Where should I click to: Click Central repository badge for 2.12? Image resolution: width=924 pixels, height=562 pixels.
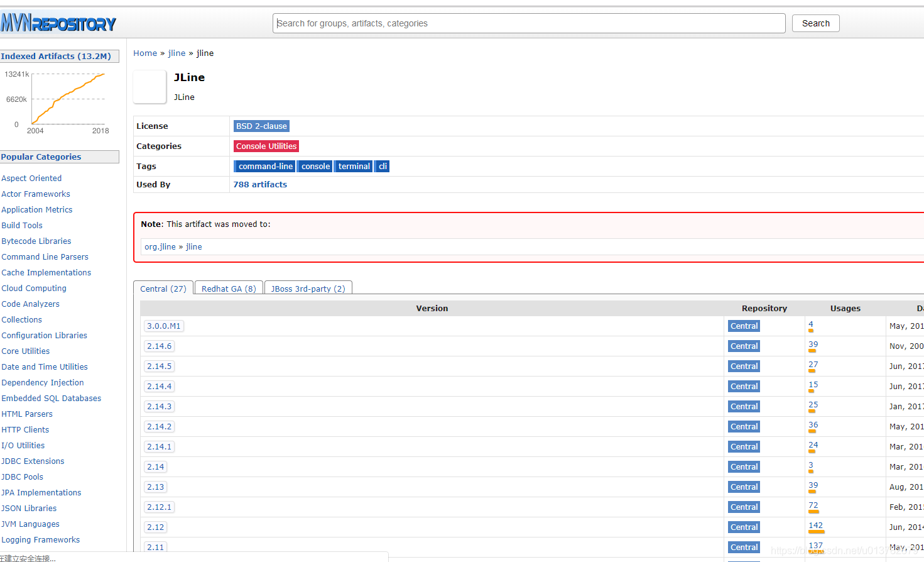pos(744,527)
